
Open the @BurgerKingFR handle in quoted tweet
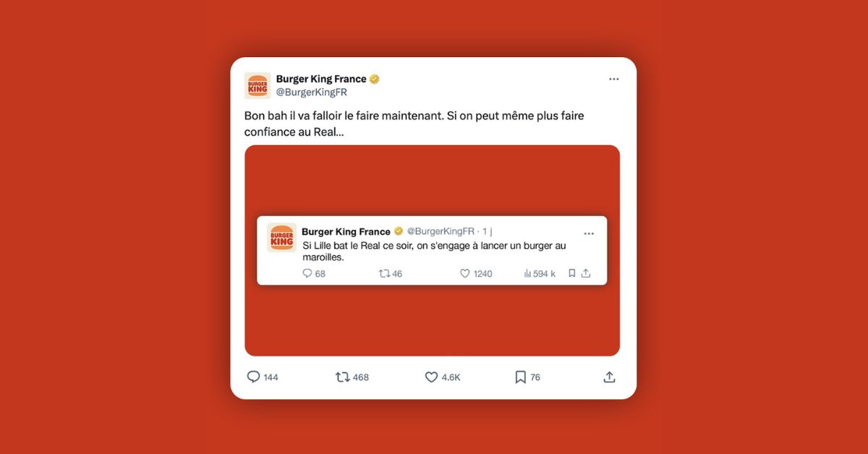(441, 231)
